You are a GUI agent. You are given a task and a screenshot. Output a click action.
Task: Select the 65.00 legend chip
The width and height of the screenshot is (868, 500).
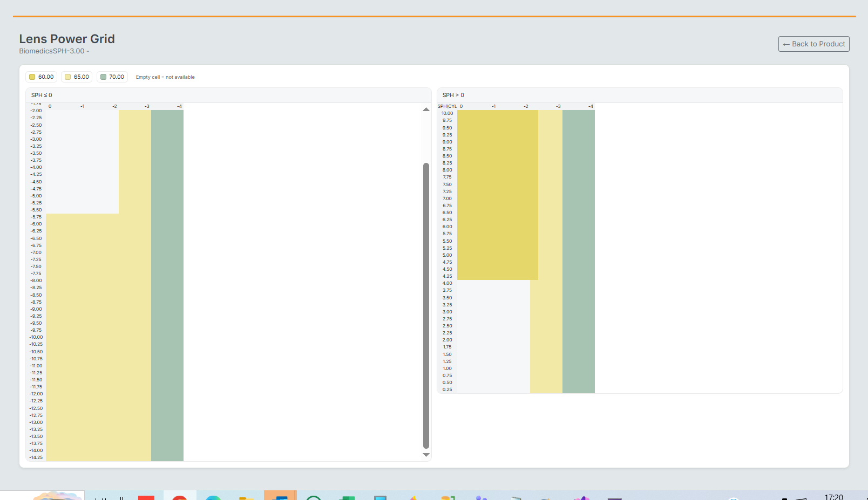(77, 77)
